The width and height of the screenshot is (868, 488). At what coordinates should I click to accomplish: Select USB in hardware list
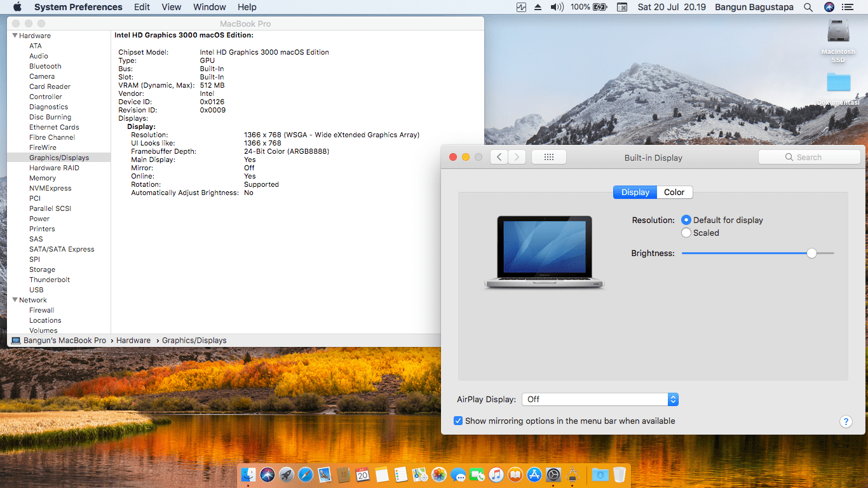36,290
